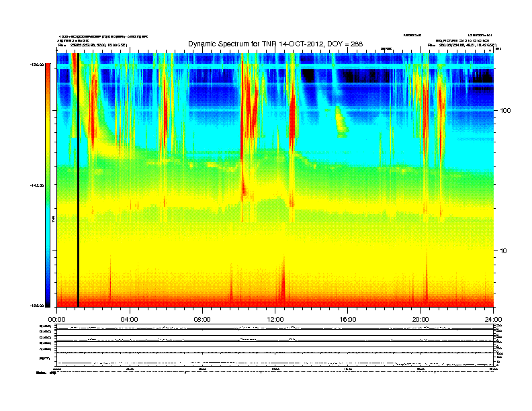Click the 16:00 time axis label
The height and width of the screenshot is (411, 532).
[348, 320]
